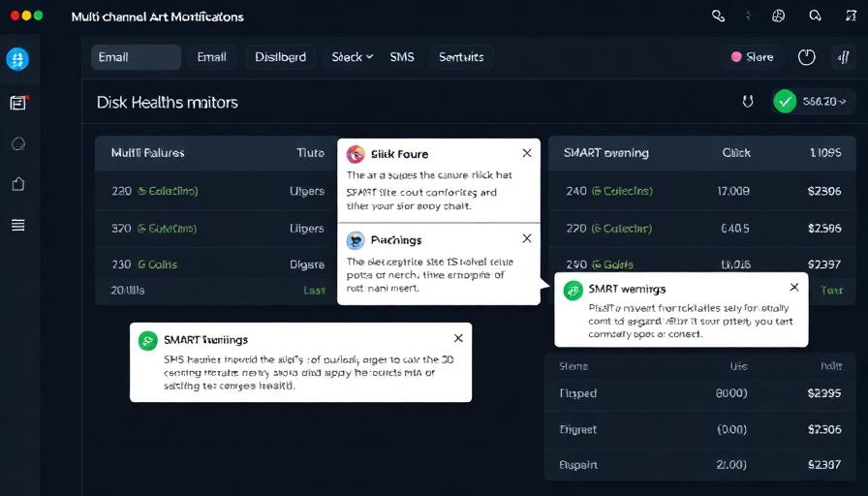Screen dimensions: 868x496
Task: Click the power icon beside Slore
Action: coord(807,57)
